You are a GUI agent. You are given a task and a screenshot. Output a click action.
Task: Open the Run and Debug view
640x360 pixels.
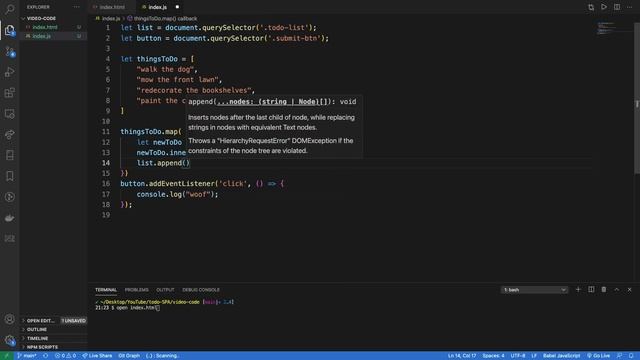(x=9, y=72)
